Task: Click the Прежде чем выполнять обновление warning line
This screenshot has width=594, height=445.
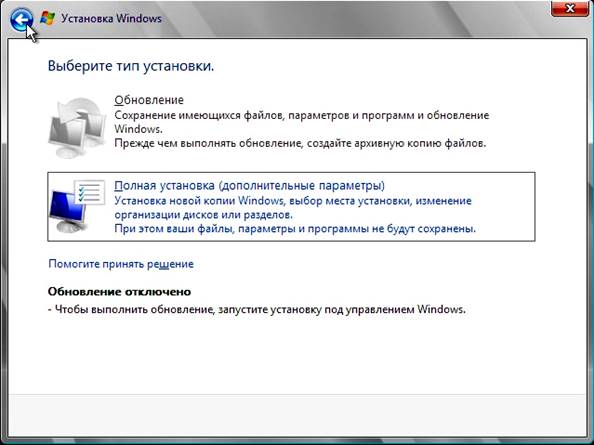Action: [300, 144]
